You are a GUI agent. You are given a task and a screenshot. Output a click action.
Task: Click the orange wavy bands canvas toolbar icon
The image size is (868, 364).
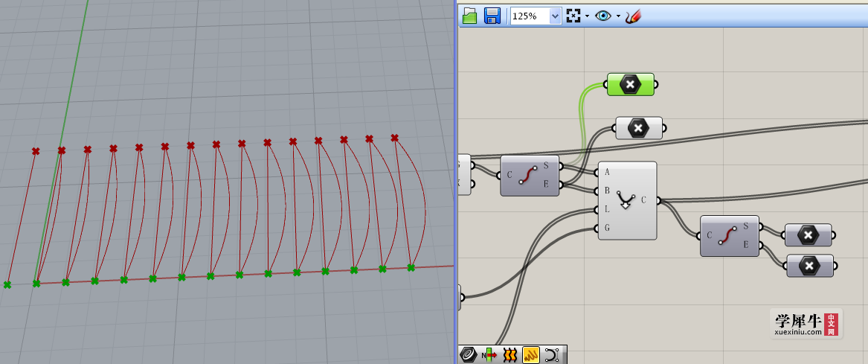coord(509,354)
